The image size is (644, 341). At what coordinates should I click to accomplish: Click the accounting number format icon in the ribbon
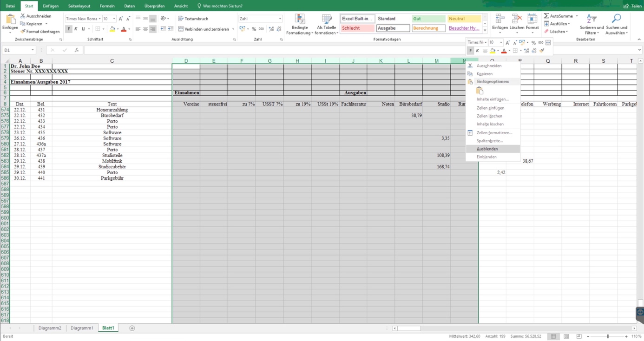tap(242, 29)
